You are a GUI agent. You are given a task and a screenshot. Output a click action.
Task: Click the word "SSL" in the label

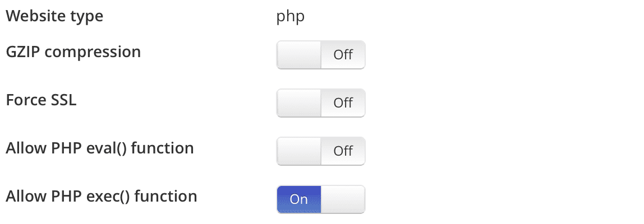click(x=63, y=100)
